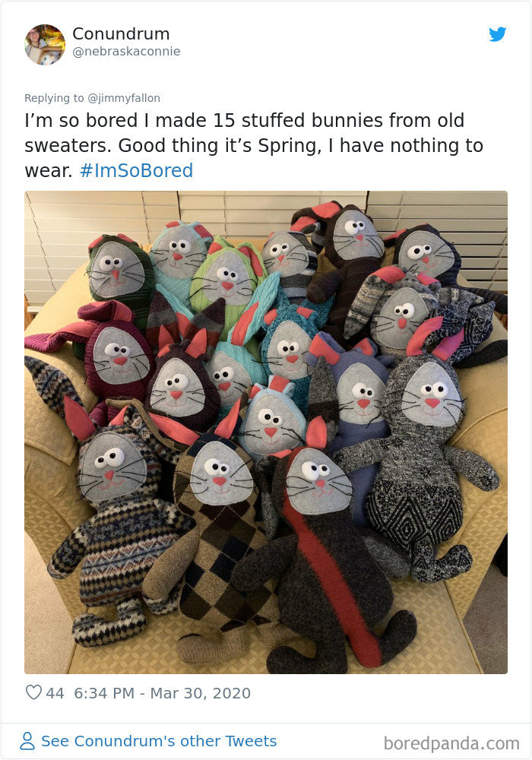Open Conundrum's profile avatar picture
This screenshot has width=532, height=760.
coord(45,45)
